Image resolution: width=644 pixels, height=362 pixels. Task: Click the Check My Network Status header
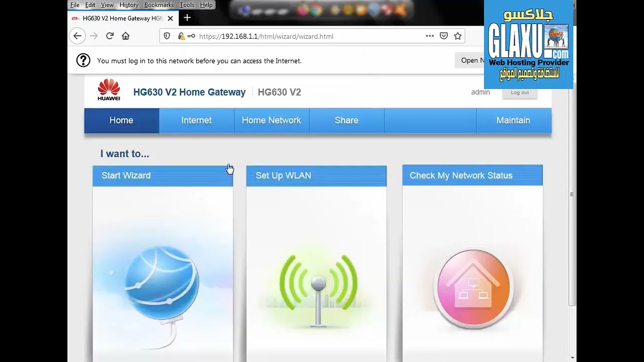(x=472, y=175)
